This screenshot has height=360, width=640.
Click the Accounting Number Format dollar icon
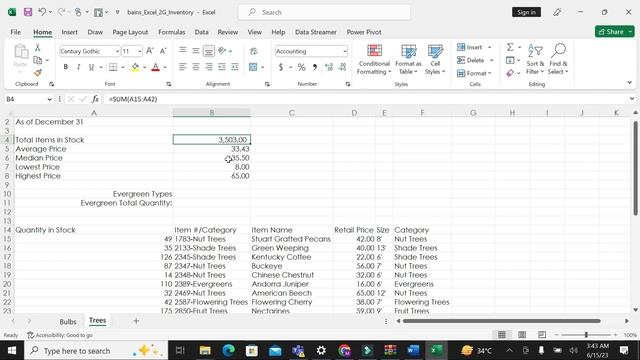coord(281,67)
